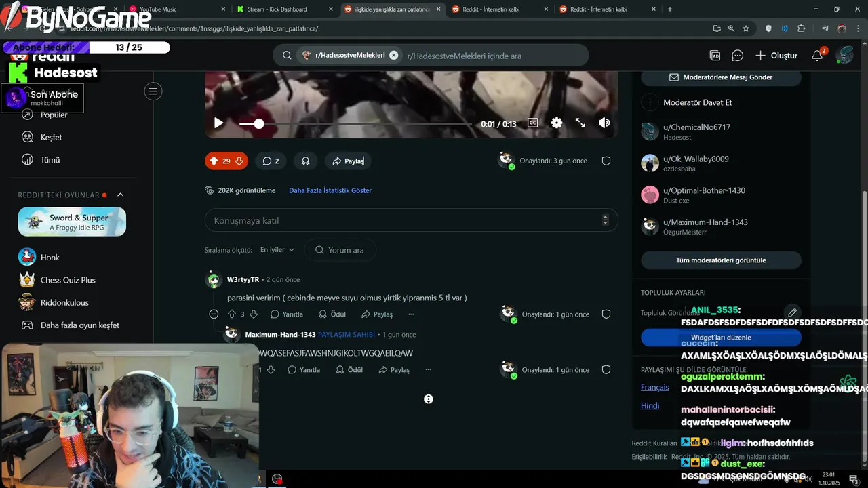
Task: Share the main post via Paylaş
Action: [348, 161]
